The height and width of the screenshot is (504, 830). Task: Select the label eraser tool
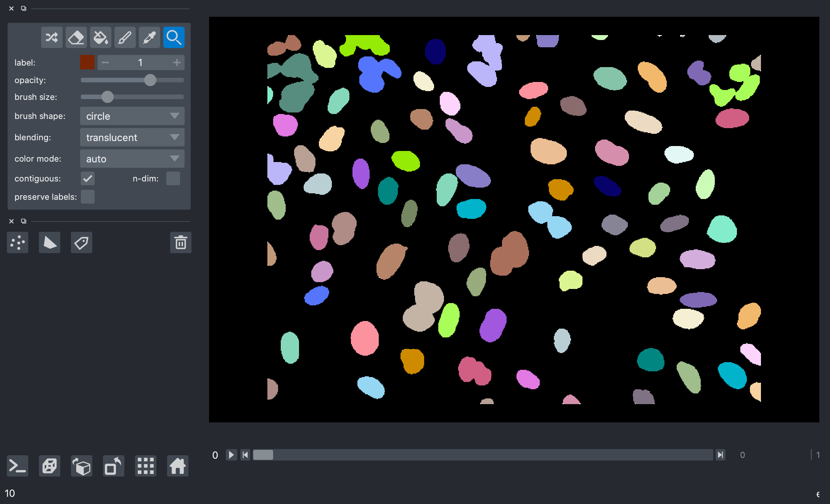tap(76, 37)
